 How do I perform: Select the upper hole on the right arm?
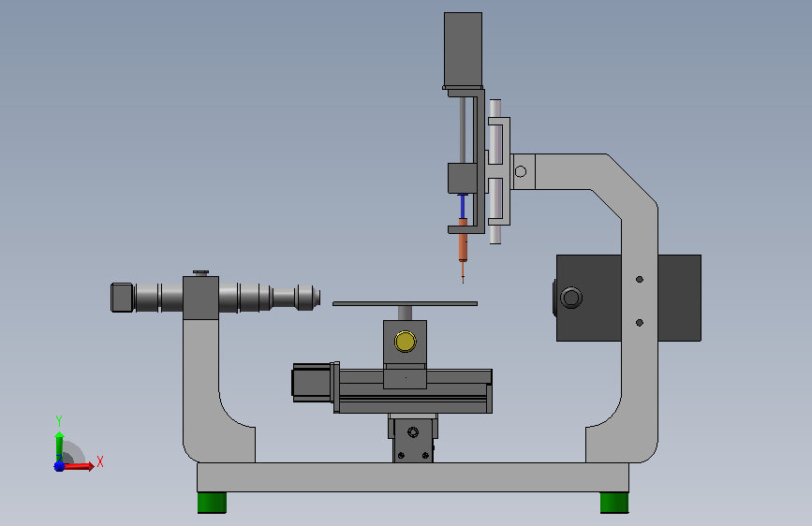pos(640,280)
